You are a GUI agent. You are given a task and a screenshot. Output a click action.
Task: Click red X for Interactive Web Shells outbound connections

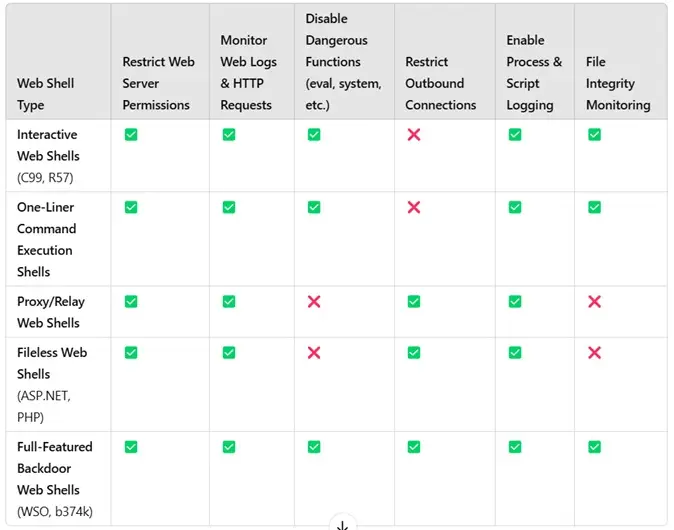click(414, 135)
